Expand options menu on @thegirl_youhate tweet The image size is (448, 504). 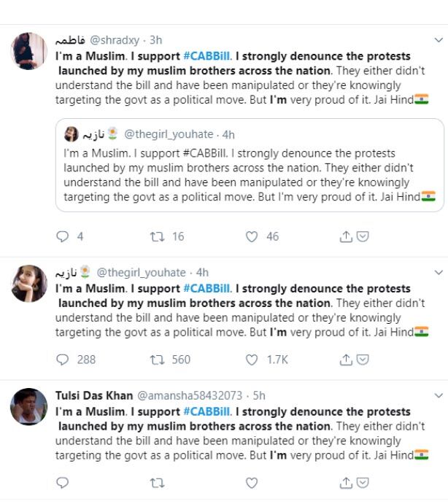tap(438, 272)
